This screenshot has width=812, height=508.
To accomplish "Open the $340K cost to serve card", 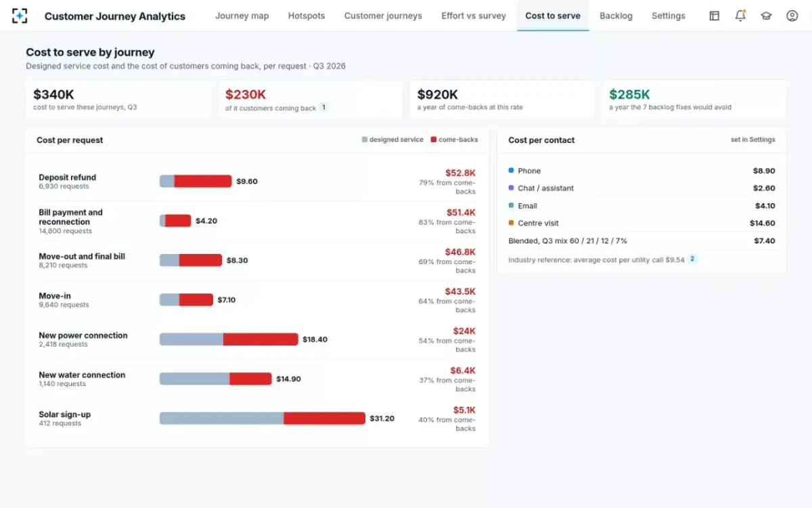I will coord(118,100).
